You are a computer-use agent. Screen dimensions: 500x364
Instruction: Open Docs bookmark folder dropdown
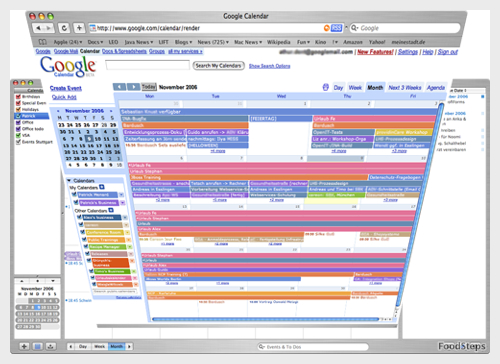pos(95,42)
